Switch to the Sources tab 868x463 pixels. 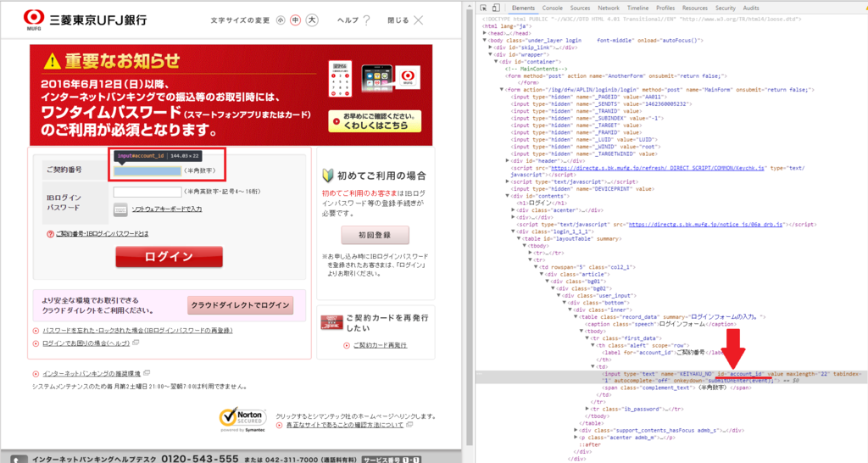[x=580, y=8]
